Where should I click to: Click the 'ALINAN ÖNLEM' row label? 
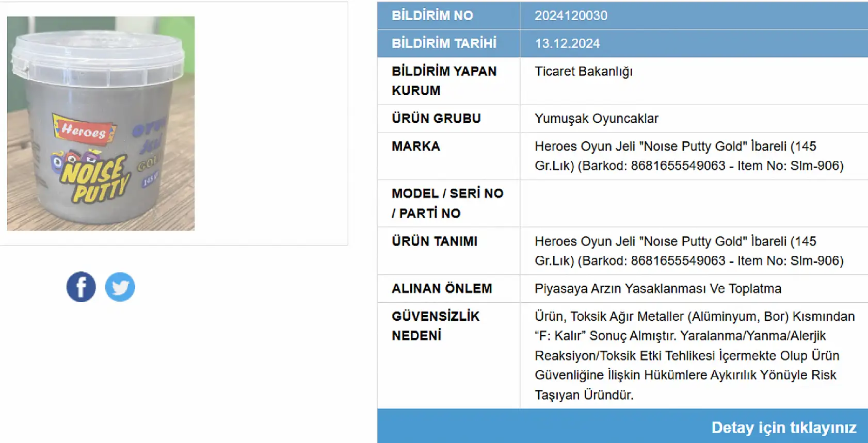442,288
